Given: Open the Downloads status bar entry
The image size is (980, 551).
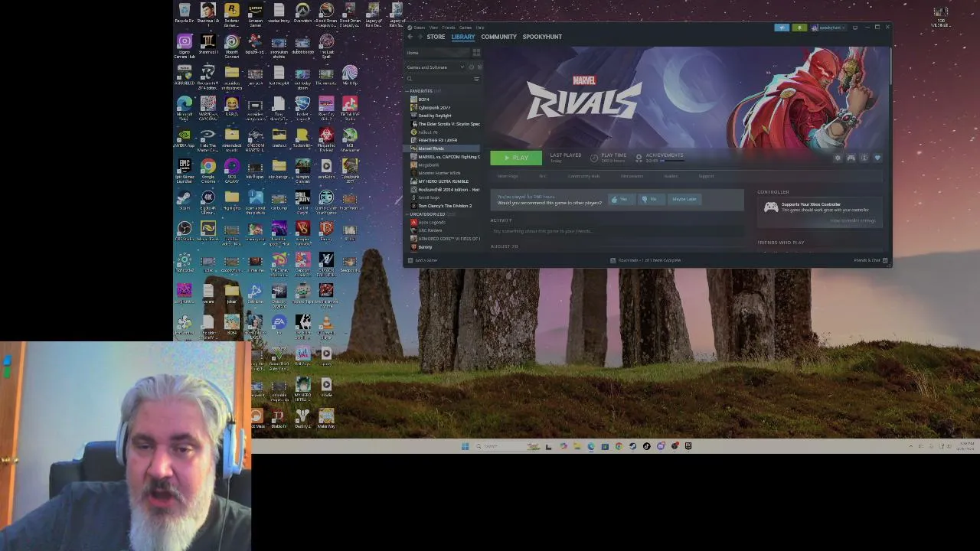Looking at the screenshot, I should point(645,260).
